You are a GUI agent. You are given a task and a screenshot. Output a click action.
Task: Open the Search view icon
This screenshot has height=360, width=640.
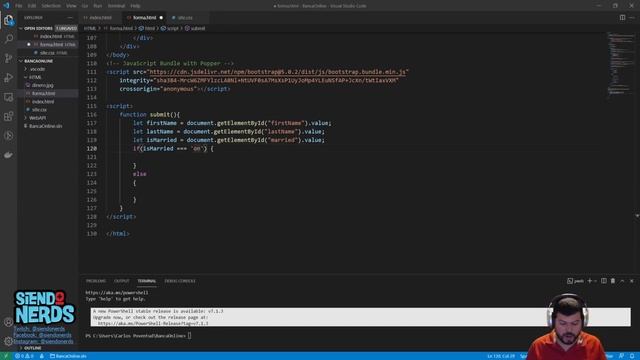pos(9,39)
